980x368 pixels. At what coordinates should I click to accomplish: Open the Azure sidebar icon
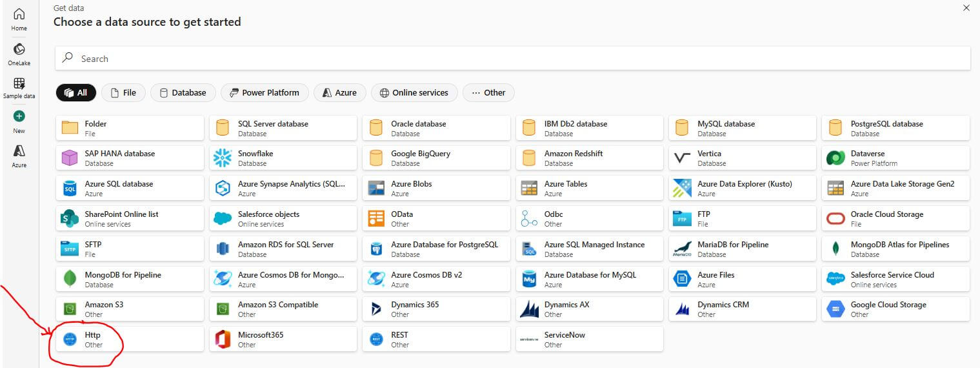pos(19,150)
